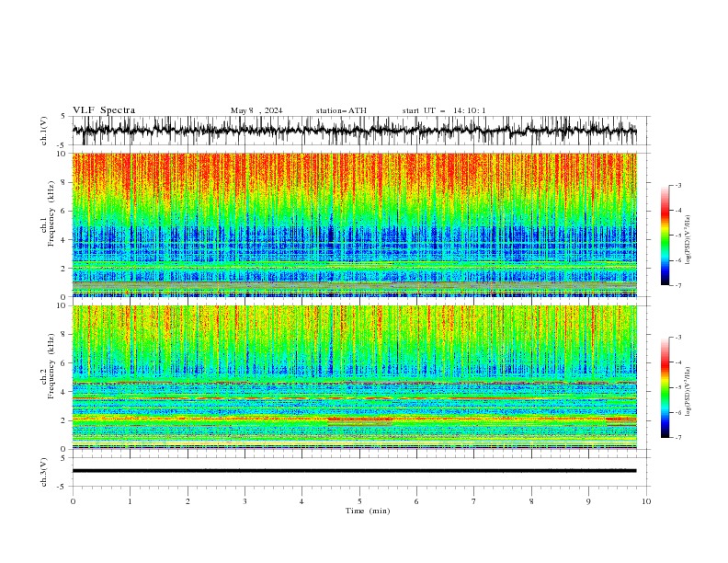Click the '8' kHz tick on ch.1 axis
The width and height of the screenshot is (728, 563).
point(64,182)
